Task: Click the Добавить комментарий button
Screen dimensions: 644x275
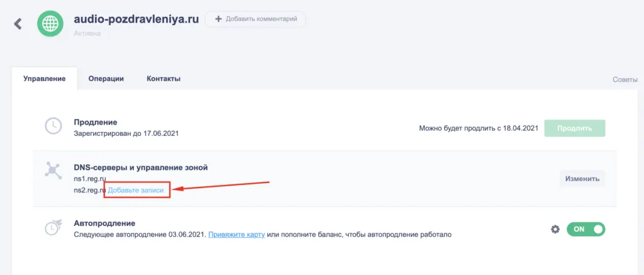Action: [255, 19]
